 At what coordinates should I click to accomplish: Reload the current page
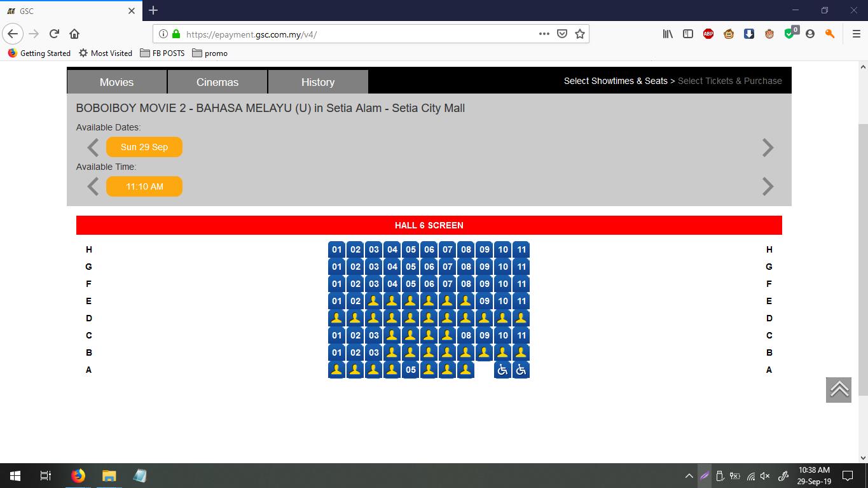(x=54, y=34)
